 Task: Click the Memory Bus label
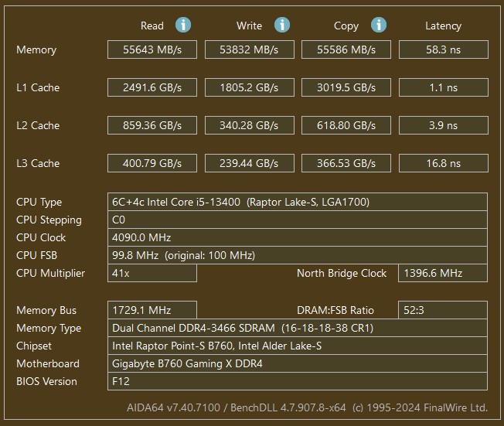(x=46, y=310)
